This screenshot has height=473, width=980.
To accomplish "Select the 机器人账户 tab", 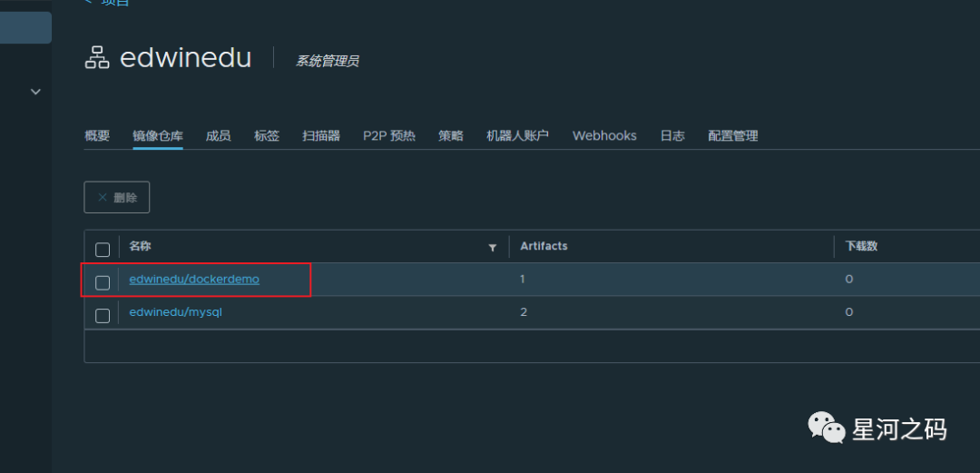I will pyautogui.click(x=517, y=136).
